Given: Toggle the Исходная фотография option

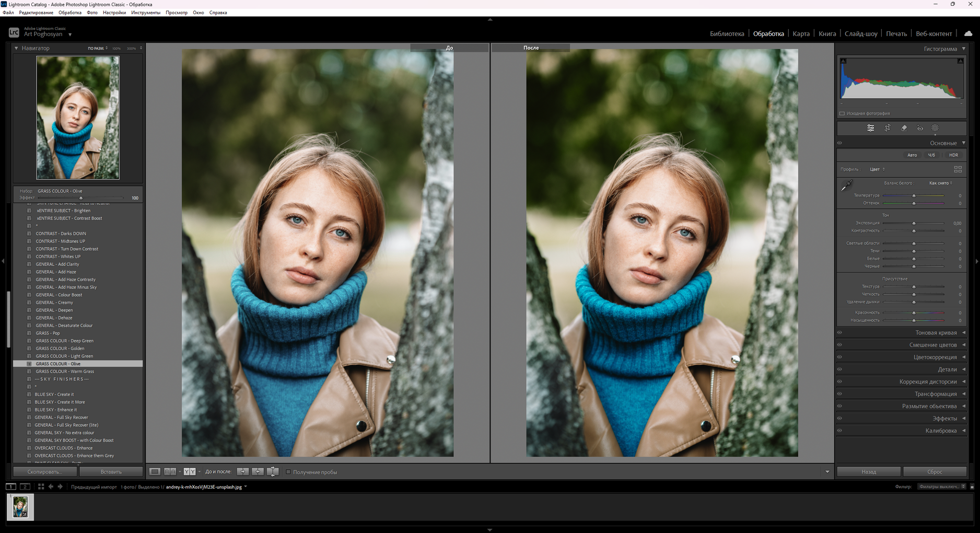Looking at the screenshot, I should click(x=842, y=113).
